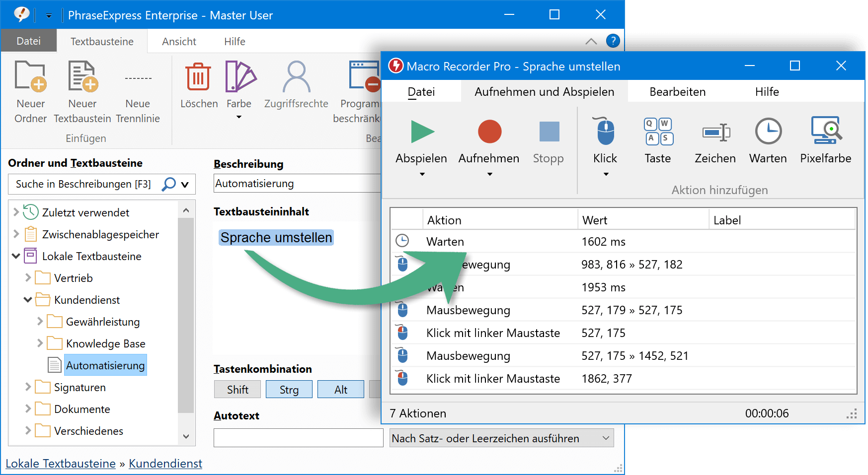Open the Abspielen dropdown arrow
This screenshot has height=475, width=868.
point(422,174)
